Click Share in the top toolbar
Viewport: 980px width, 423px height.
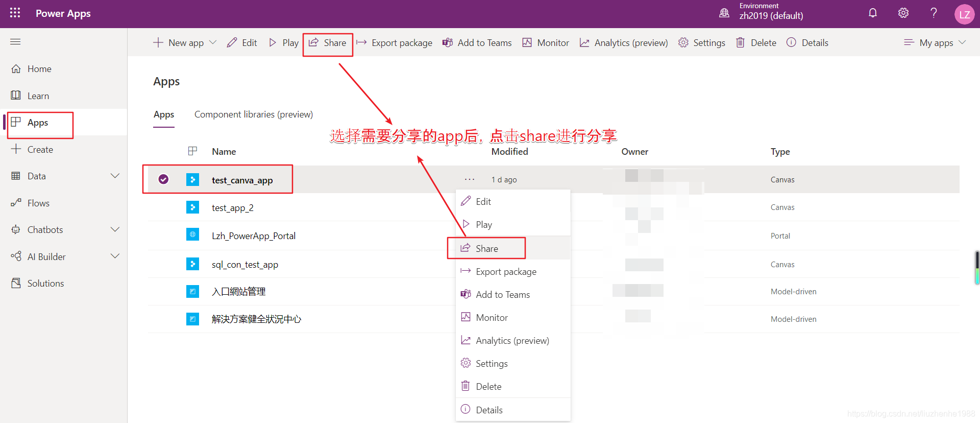[x=328, y=43]
